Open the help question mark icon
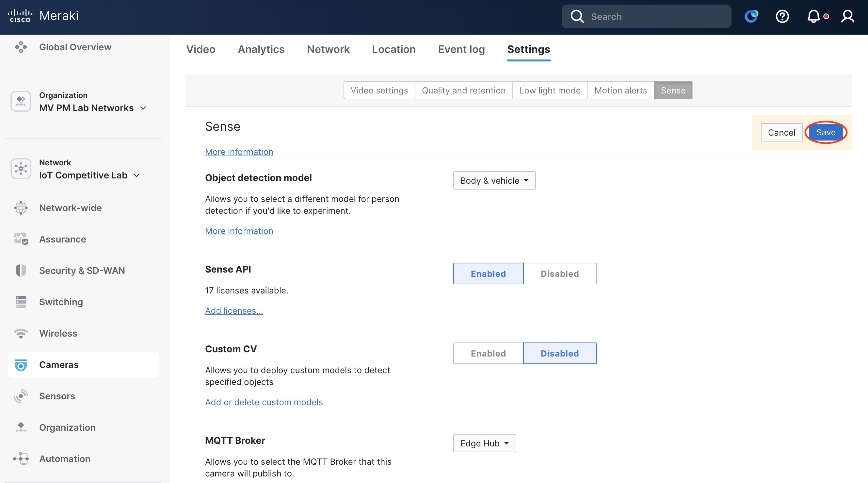This screenshot has height=483, width=868. (782, 16)
